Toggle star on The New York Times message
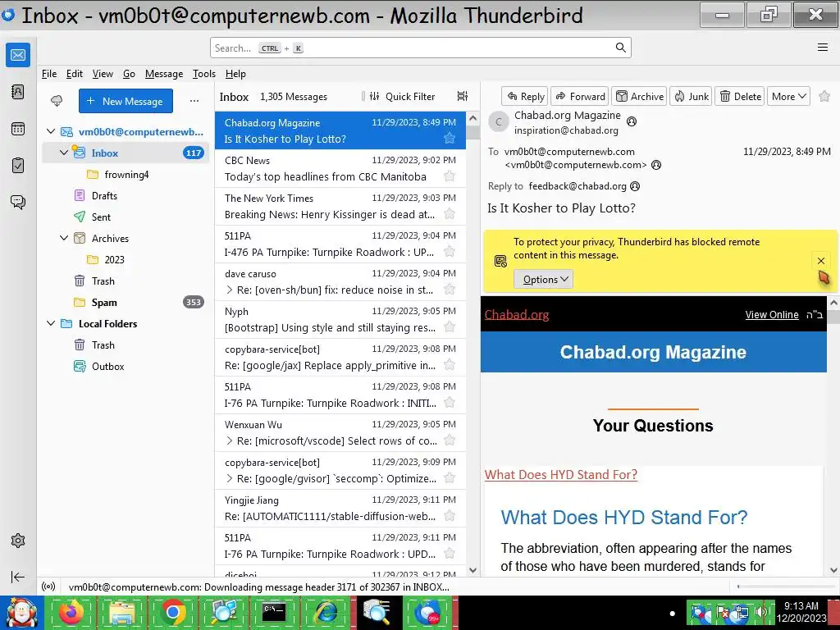Screen dimensions: 840x630 click(x=450, y=214)
